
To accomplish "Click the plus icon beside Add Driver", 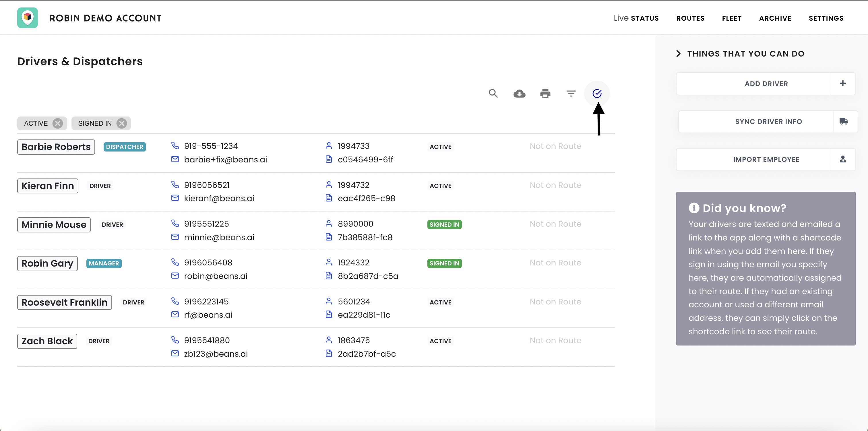I will pos(843,84).
